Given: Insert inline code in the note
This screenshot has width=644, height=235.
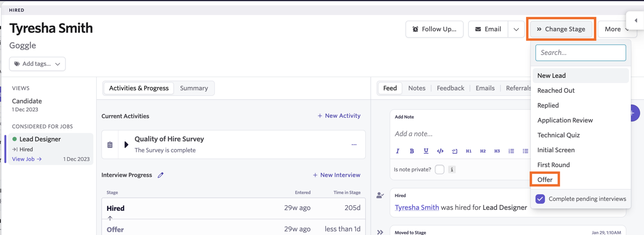Looking at the screenshot, I should (x=440, y=151).
